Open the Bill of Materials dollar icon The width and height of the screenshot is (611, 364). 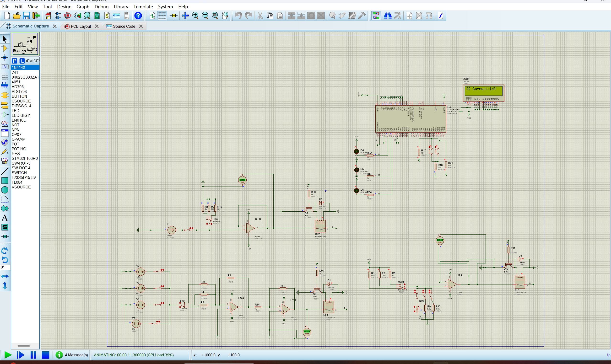click(107, 16)
